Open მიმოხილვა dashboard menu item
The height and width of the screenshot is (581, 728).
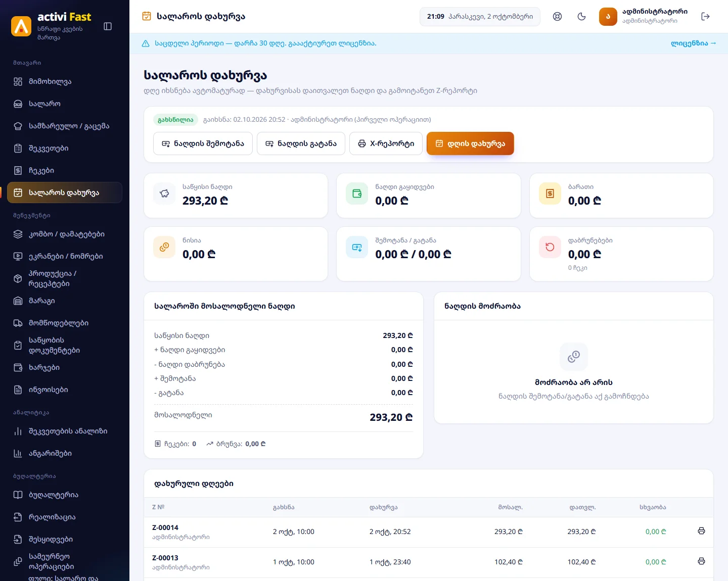click(x=65, y=82)
